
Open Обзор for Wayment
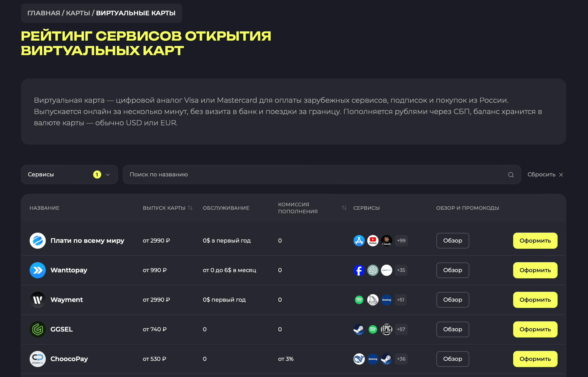[x=453, y=300]
